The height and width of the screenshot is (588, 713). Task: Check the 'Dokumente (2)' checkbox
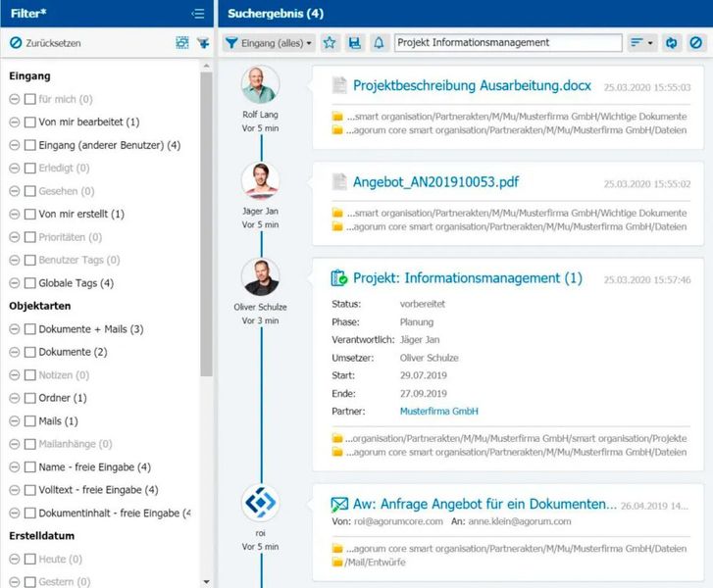tap(30, 352)
